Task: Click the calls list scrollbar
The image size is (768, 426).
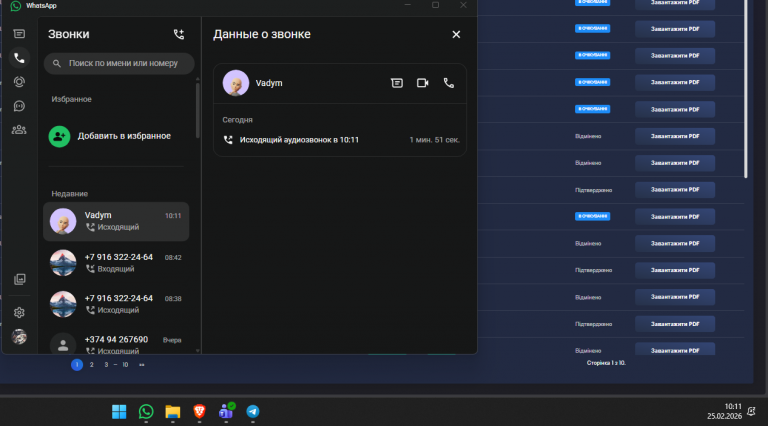Action: click(197, 110)
